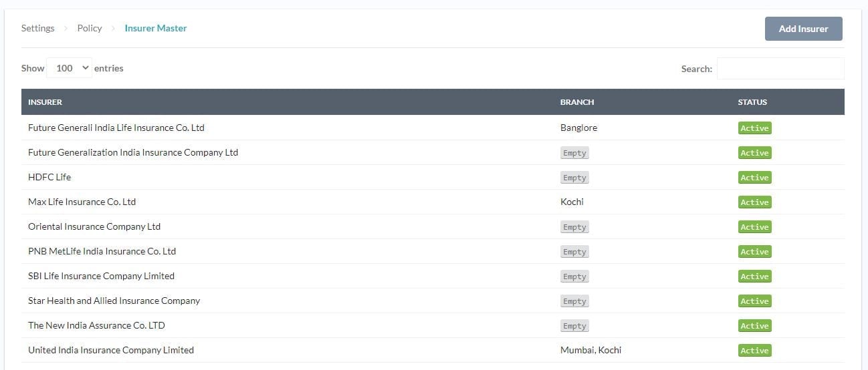Go to Settings in the breadcrumb

(37, 28)
